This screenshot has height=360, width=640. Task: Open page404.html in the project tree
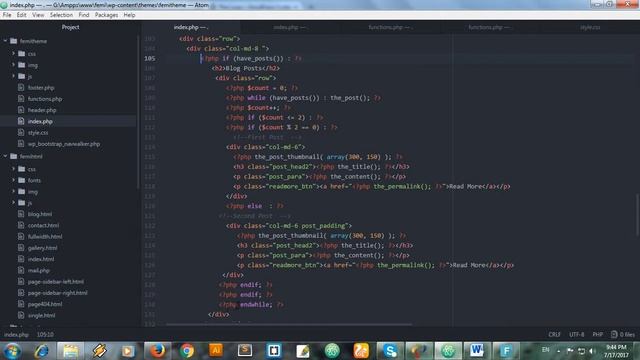(x=45, y=304)
